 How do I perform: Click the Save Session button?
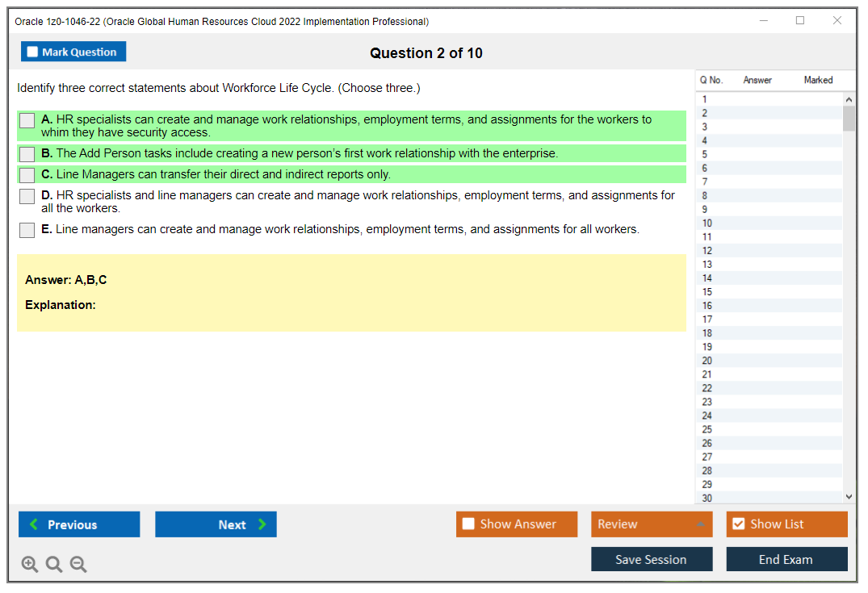click(652, 559)
